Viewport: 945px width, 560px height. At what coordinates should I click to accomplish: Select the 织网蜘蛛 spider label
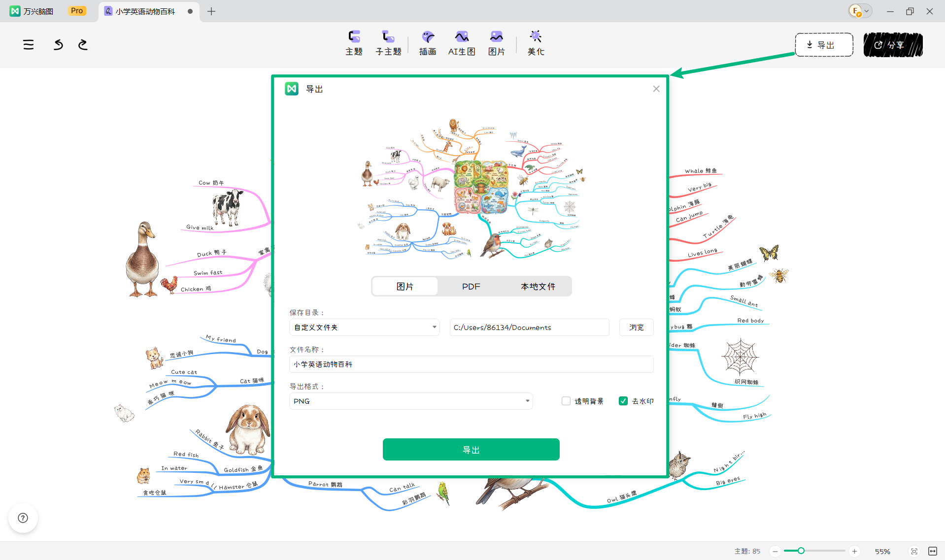tap(746, 382)
